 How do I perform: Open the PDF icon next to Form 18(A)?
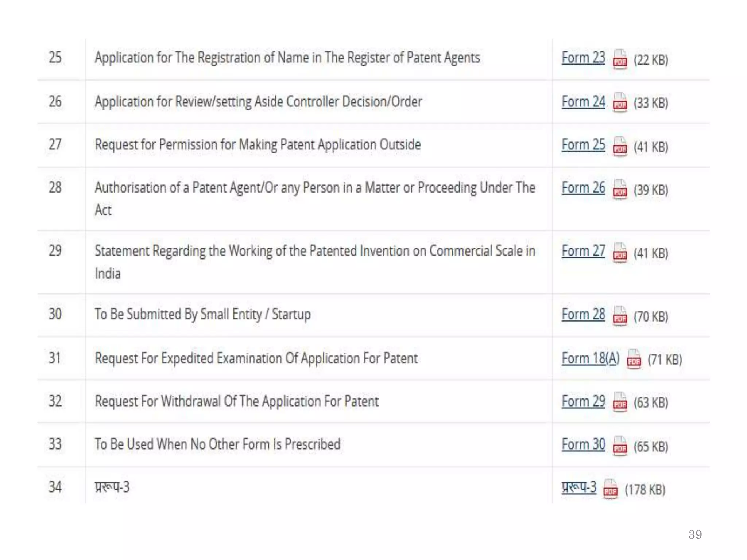point(634,359)
